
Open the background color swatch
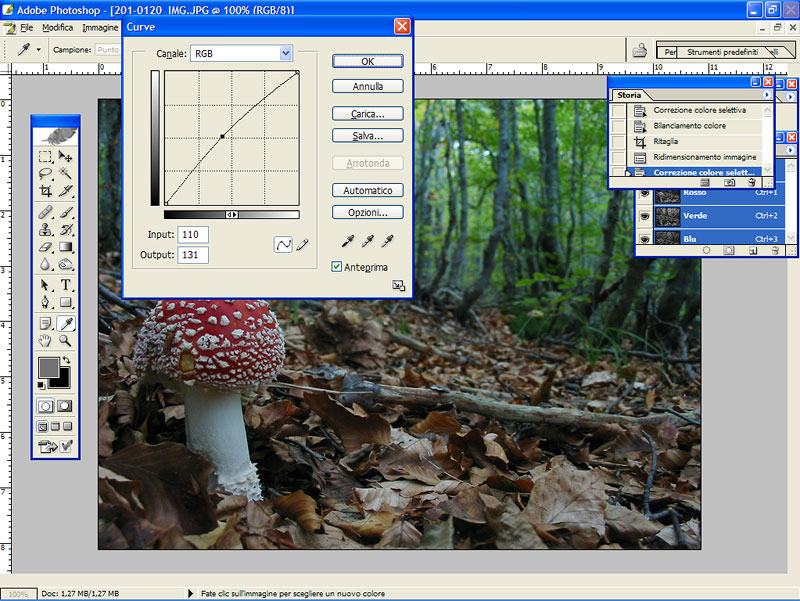coord(62,381)
